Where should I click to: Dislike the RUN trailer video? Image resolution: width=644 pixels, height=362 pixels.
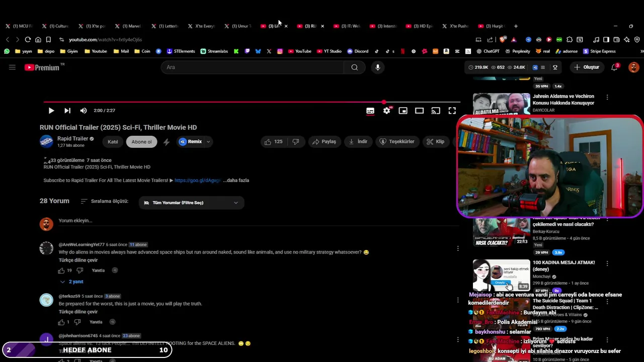coord(296,142)
